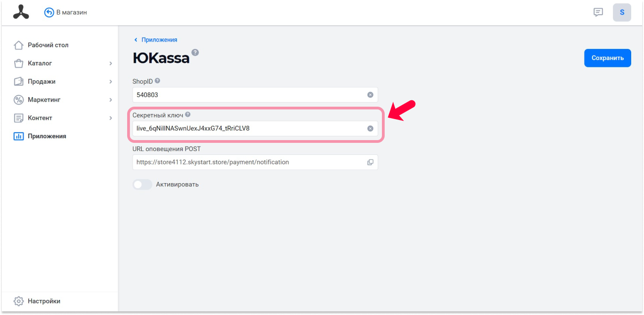Click the Каталог shopping bag icon
The image size is (644, 315).
point(18,63)
